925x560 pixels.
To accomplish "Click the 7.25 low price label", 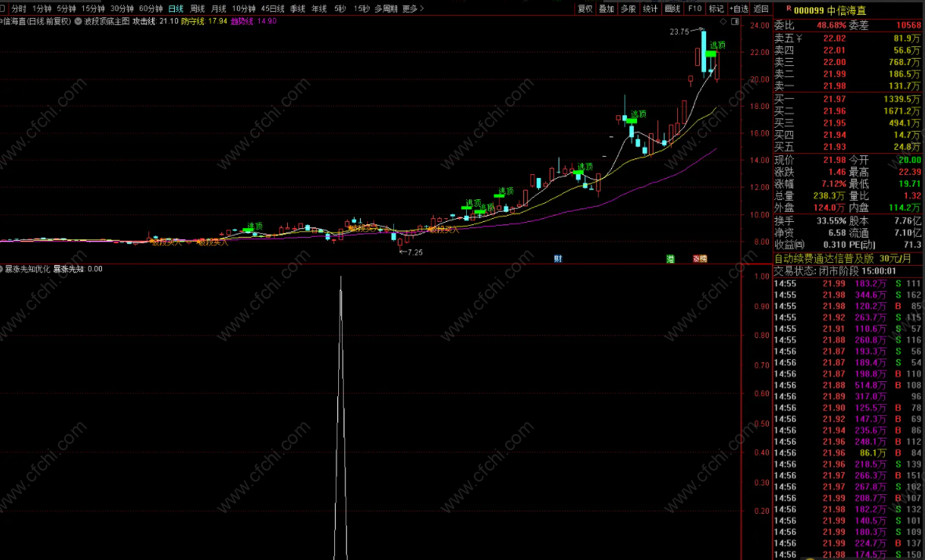I will coord(415,253).
